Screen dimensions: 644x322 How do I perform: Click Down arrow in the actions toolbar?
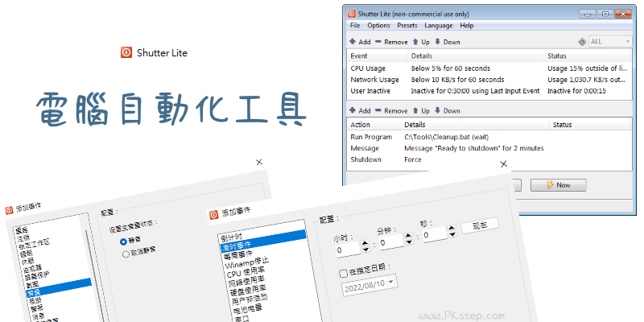[x=448, y=110]
